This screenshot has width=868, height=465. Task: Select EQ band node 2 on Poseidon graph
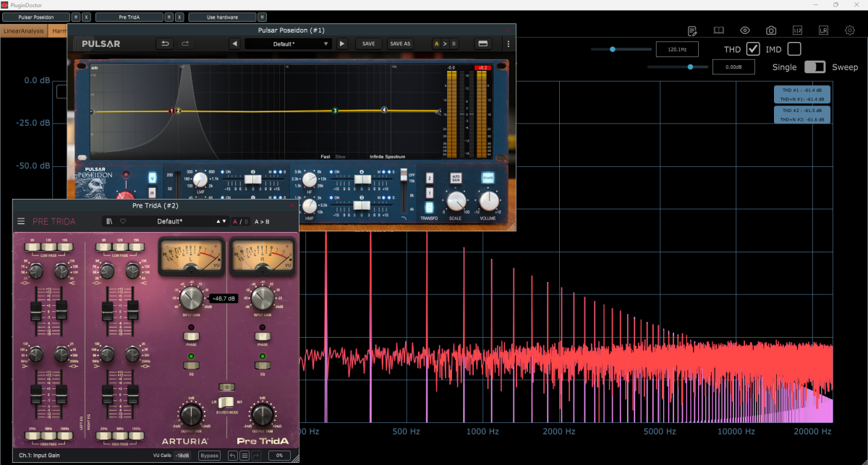[x=178, y=111]
